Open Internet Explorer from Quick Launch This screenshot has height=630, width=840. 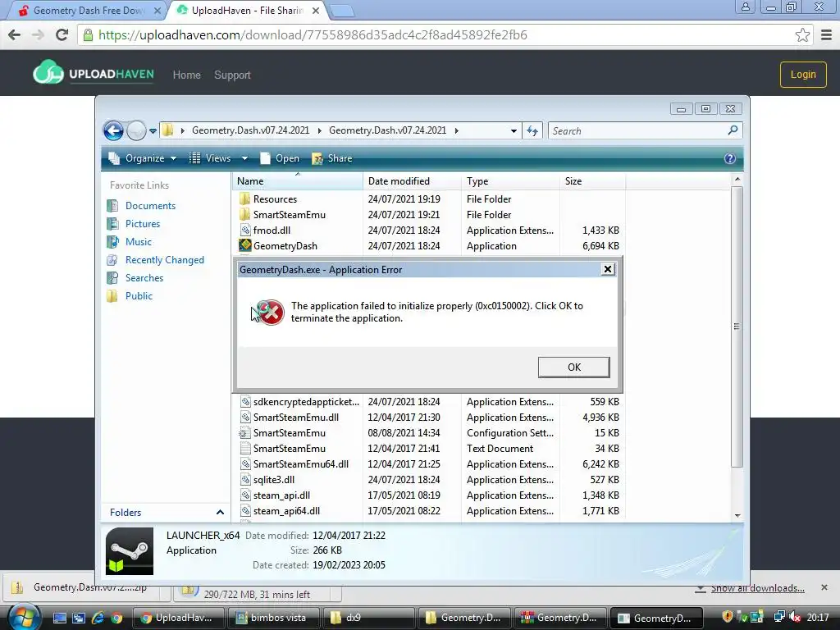pyautogui.click(x=98, y=618)
